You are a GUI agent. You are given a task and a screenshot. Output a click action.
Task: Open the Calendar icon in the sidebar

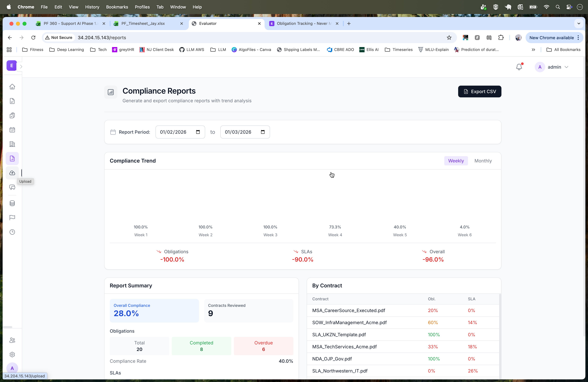(12, 129)
